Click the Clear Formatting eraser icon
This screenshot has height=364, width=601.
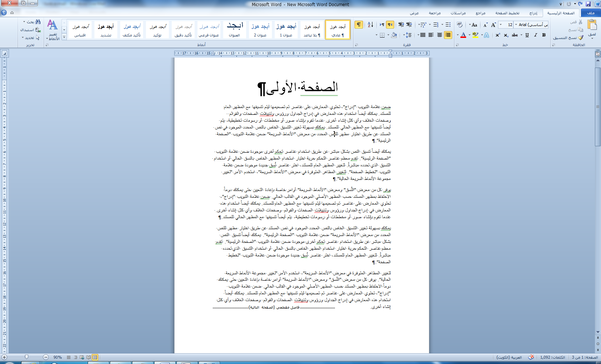pyautogui.click(x=460, y=25)
